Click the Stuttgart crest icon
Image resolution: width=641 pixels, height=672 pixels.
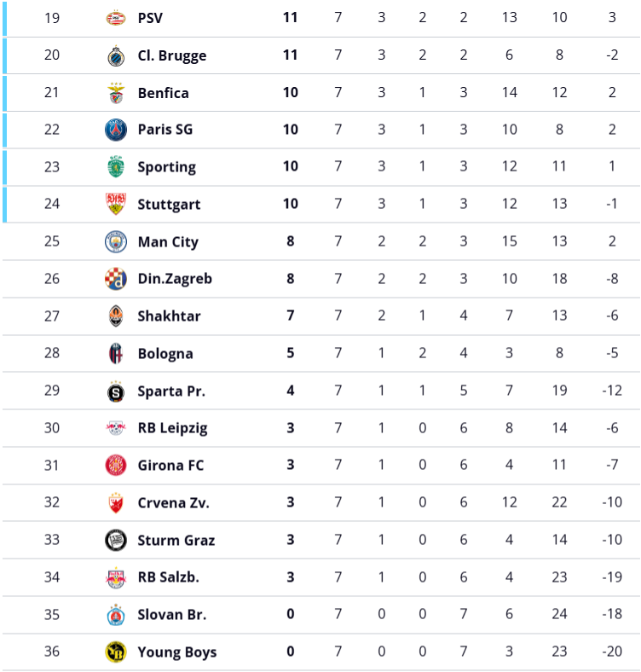point(115,205)
